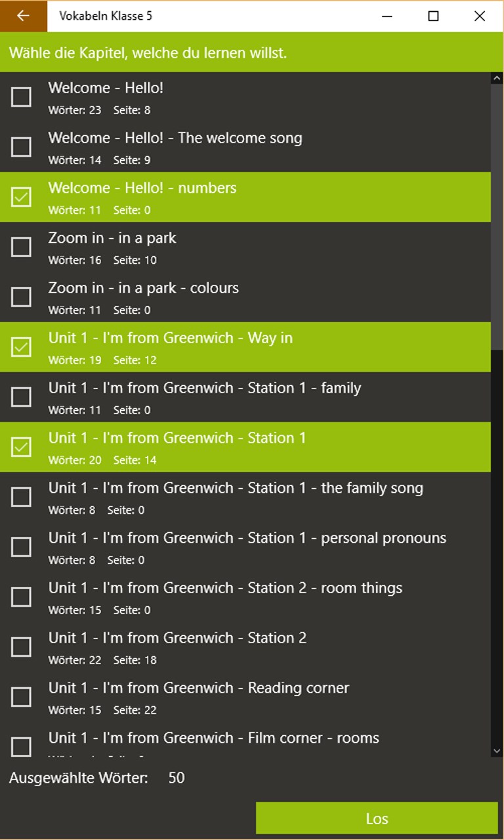Select 'Zoom in - in a park - colours' checkbox

(x=22, y=297)
